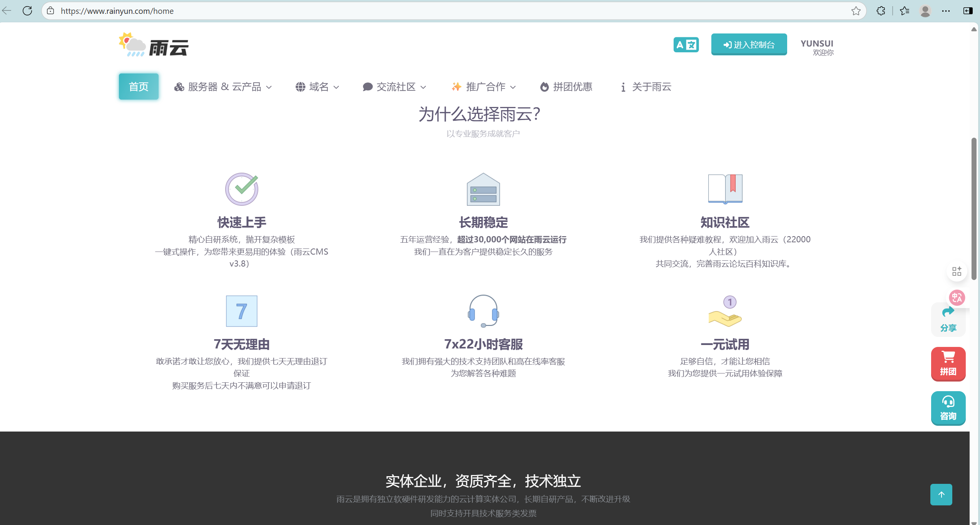Viewport: 980px width, 525px height.
Task: Click the 咨询 headset support button
Action: 948,408
